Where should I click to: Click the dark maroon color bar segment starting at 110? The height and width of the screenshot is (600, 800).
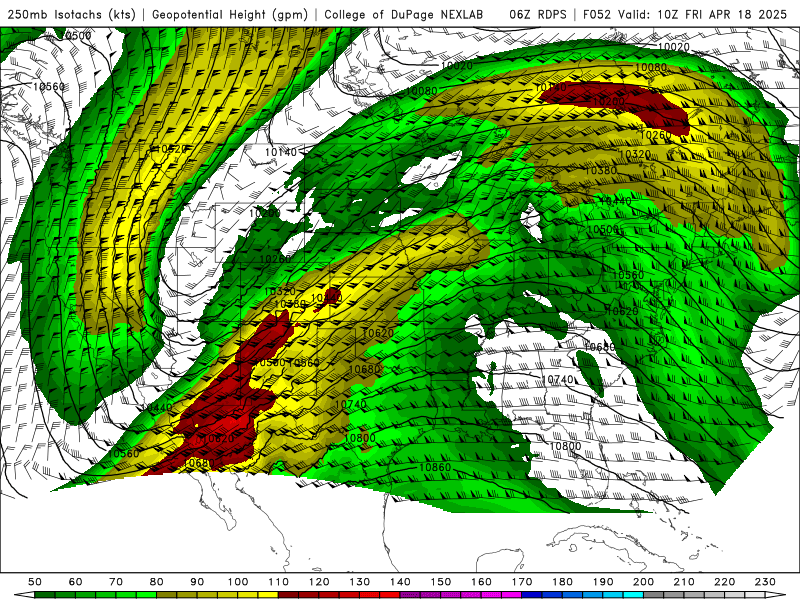(x=288, y=595)
